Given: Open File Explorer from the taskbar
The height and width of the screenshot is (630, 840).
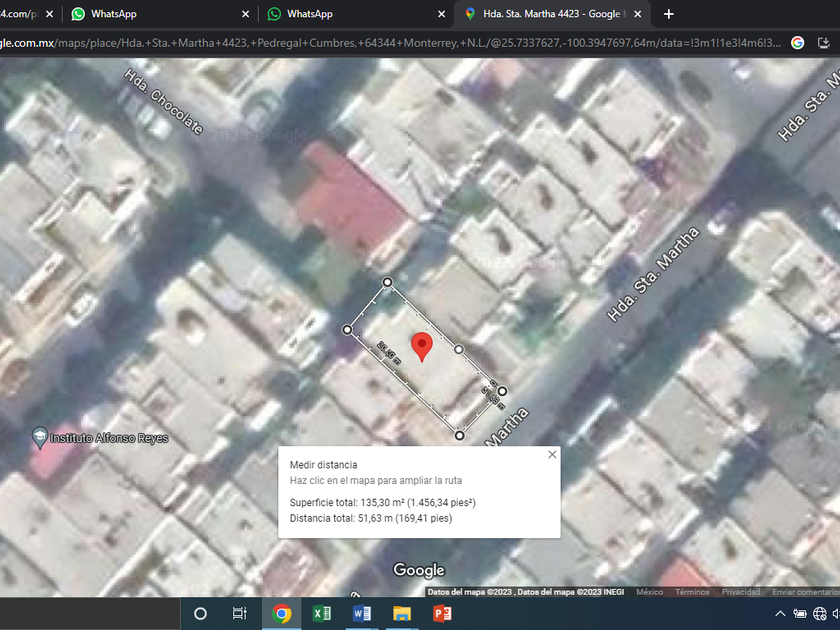Looking at the screenshot, I should coord(402,613).
